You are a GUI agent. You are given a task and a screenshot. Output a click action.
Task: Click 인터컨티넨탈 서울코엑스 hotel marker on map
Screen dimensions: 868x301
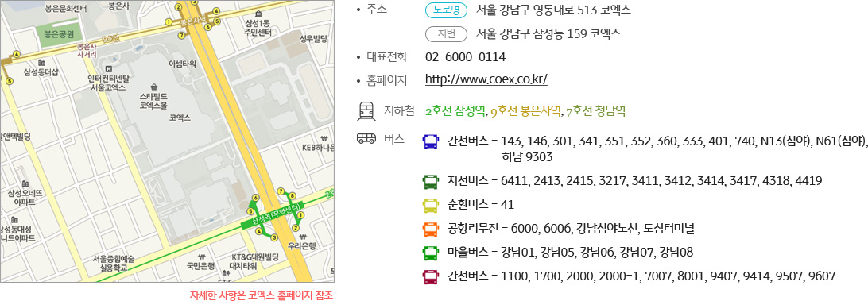pyautogui.click(x=108, y=68)
